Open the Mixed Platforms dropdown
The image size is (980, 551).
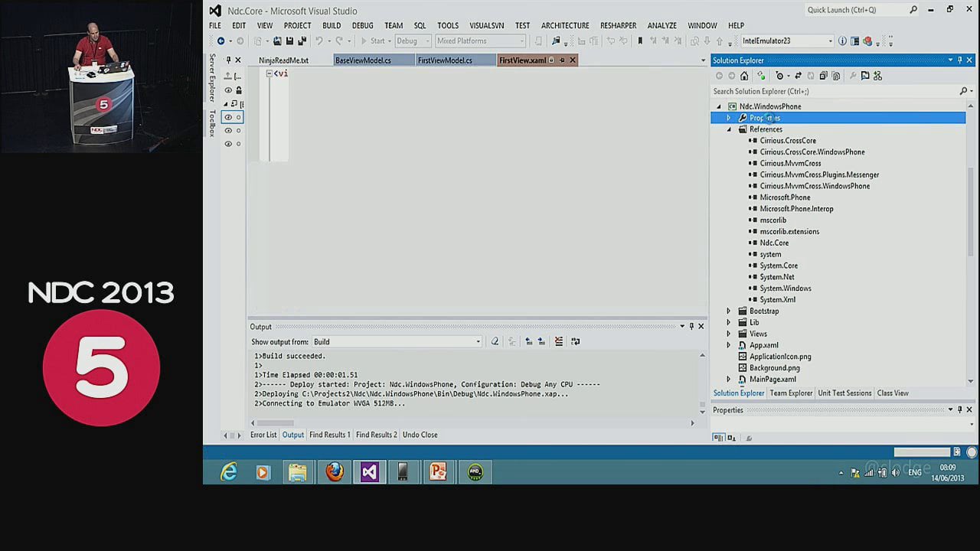click(481, 41)
